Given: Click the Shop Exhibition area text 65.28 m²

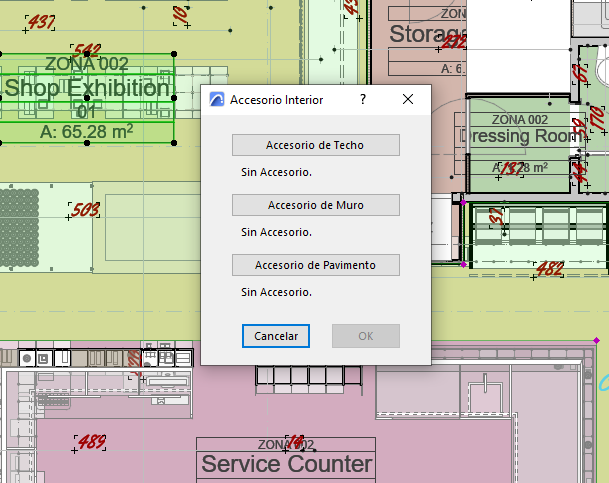Looking at the screenshot, I should point(86,131).
